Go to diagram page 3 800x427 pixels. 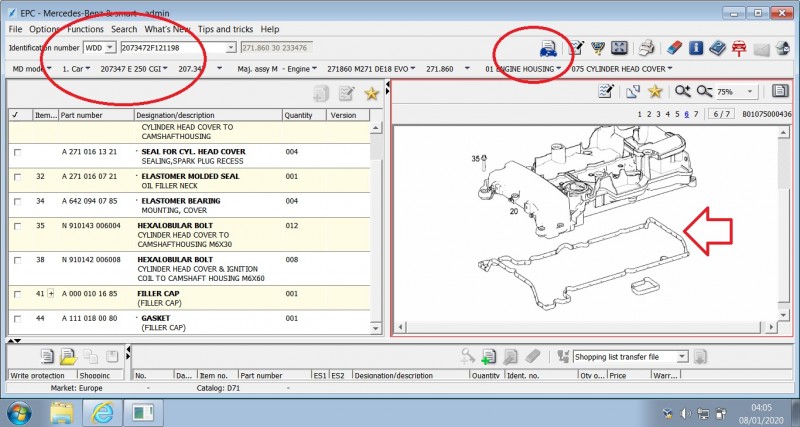point(659,114)
